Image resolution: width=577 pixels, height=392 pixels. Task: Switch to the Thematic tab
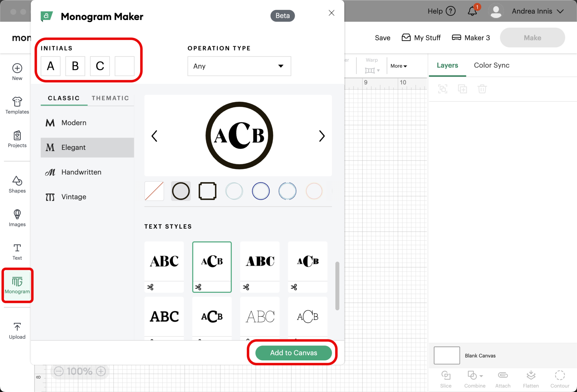[x=110, y=98]
